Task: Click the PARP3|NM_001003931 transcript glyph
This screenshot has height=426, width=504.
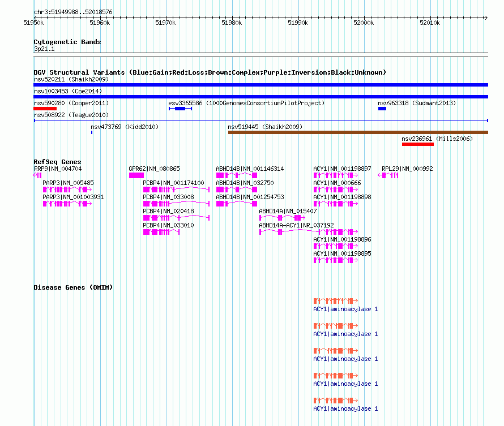Action: pos(67,204)
